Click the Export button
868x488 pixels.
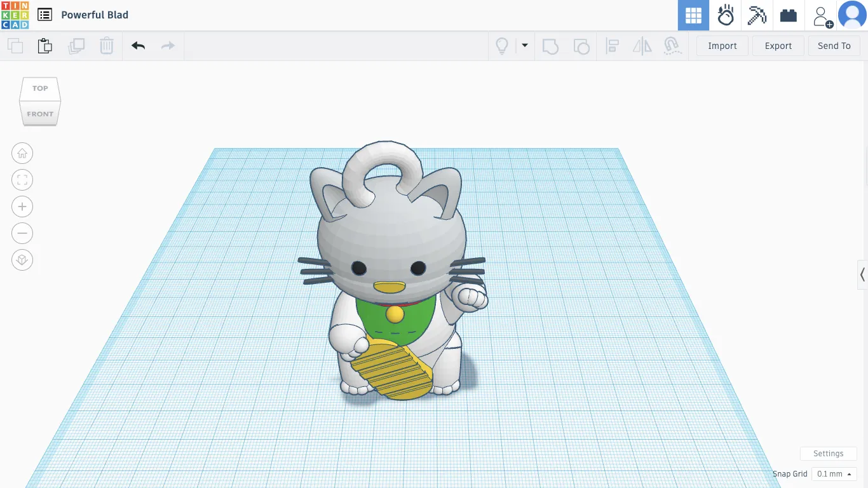click(x=778, y=46)
